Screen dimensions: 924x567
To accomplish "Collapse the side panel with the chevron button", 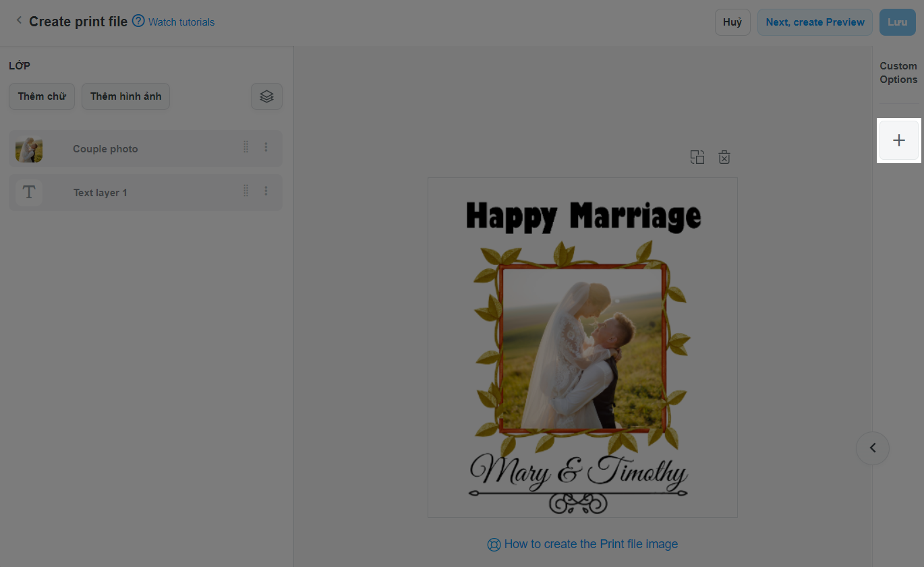I will pos(873,448).
